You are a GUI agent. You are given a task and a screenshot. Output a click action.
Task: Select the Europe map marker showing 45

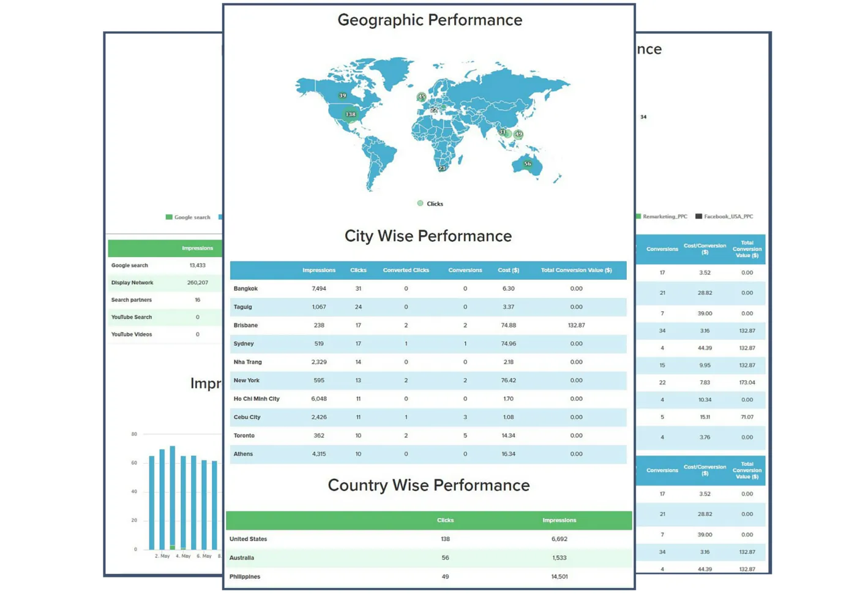pos(421,97)
